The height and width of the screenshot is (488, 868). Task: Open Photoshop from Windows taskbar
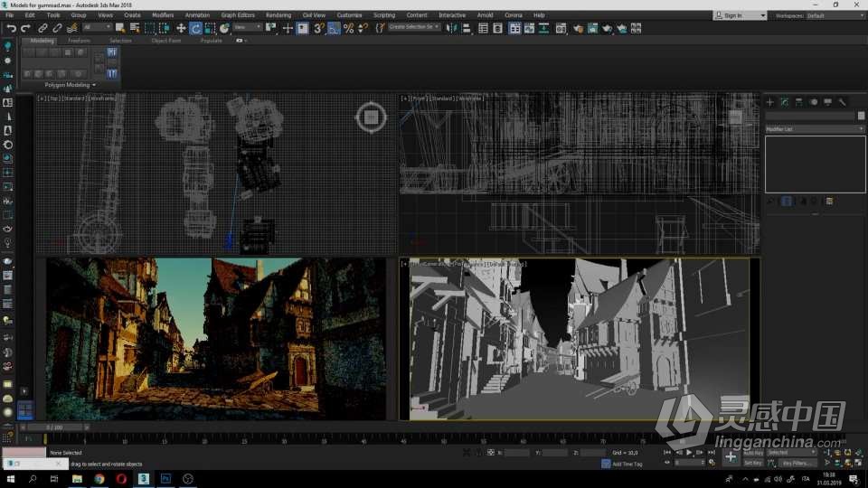165,479
